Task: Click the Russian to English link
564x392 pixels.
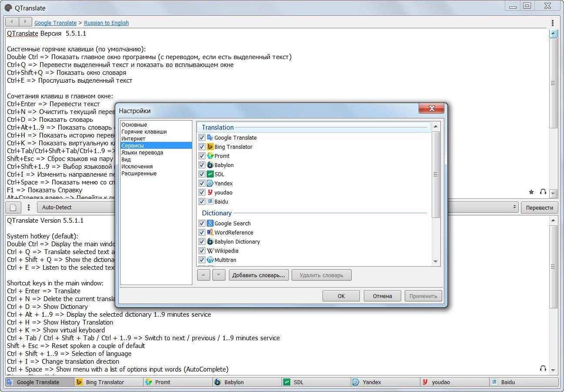Action: [x=106, y=23]
